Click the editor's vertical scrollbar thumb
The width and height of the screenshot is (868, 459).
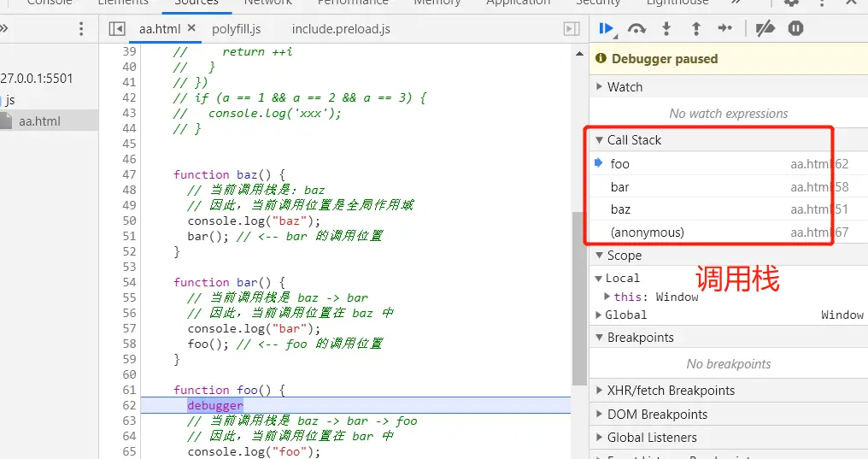(x=579, y=297)
